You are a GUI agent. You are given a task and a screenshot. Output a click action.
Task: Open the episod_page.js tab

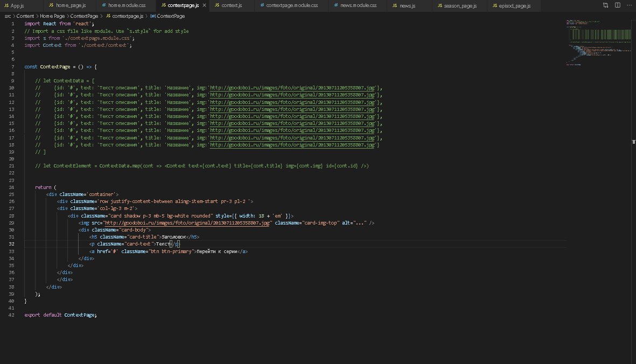pos(513,5)
